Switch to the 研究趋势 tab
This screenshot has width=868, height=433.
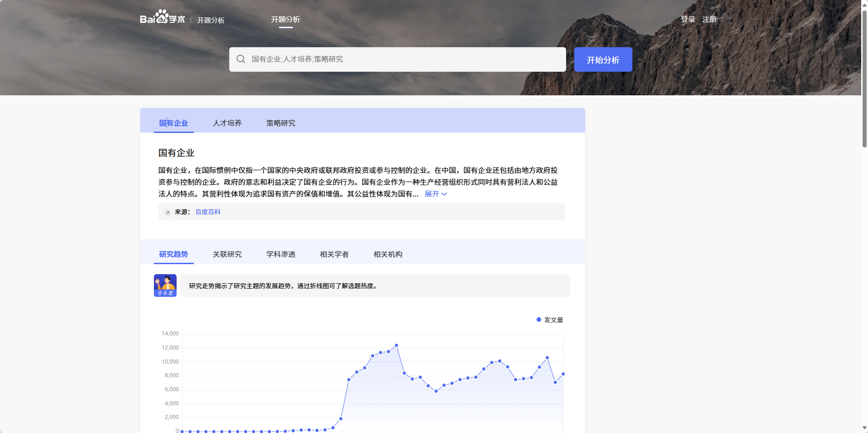173,254
